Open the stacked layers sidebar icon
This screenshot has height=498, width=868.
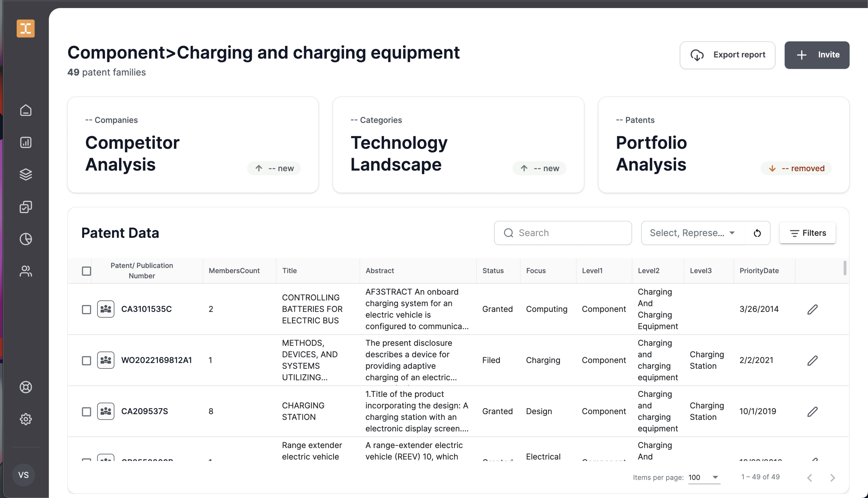coord(26,174)
